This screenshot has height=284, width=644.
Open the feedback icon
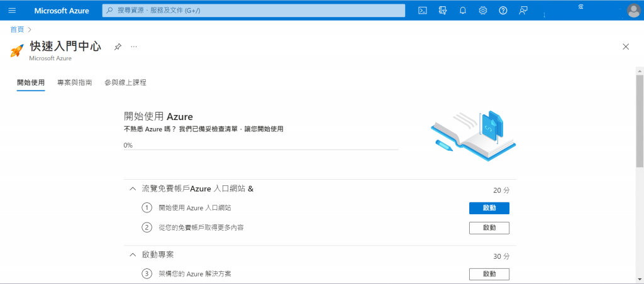click(x=523, y=11)
